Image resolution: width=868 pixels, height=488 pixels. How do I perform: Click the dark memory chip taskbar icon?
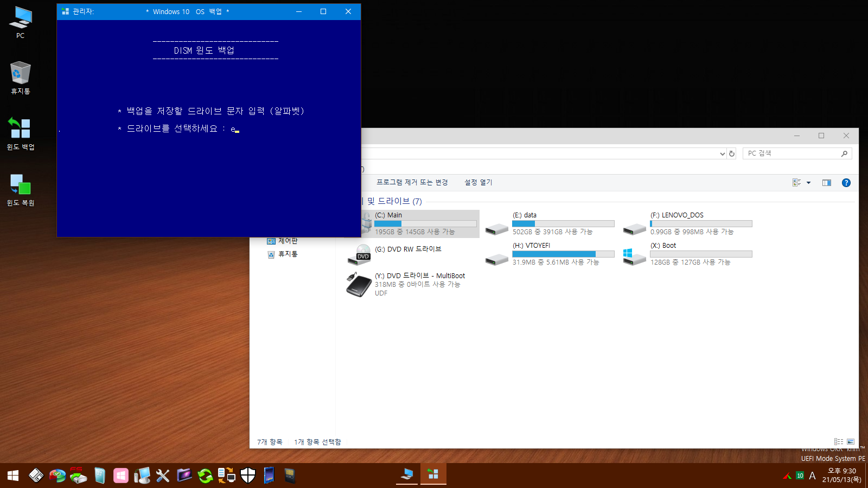290,476
